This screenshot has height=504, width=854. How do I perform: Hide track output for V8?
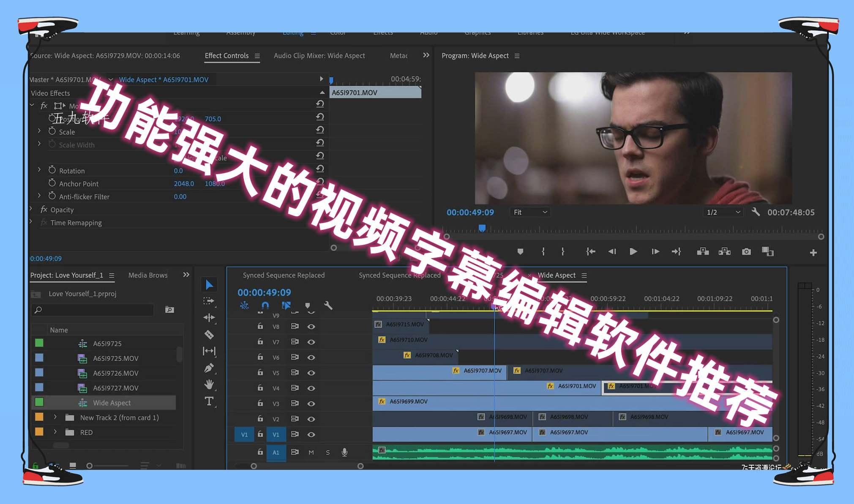click(x=311, y=326)
